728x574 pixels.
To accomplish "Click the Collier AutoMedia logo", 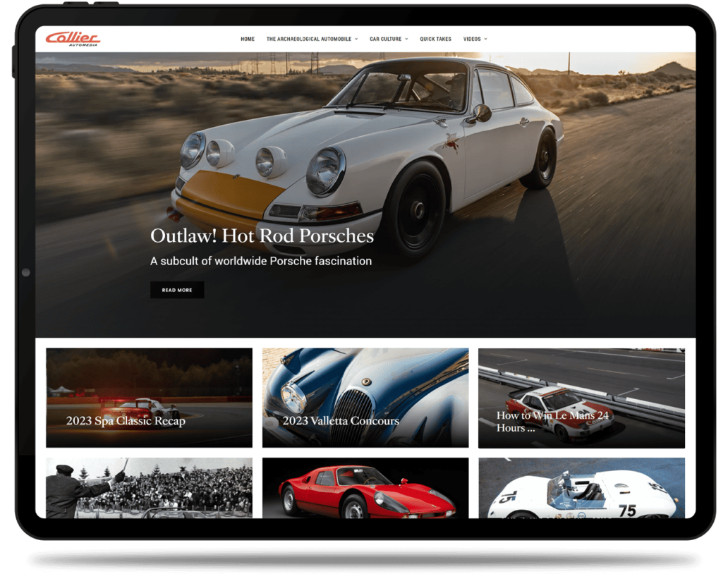I will click(73, 38).
